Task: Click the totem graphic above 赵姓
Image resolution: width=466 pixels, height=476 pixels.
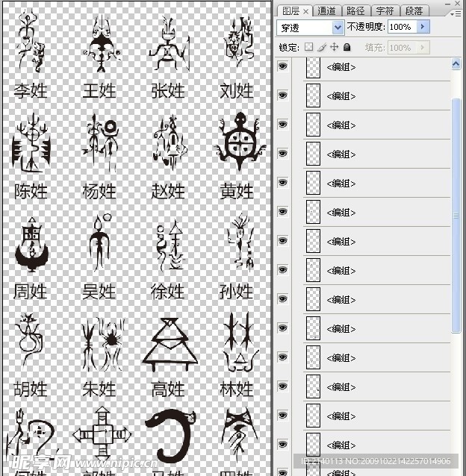Action: [x=170, y=142]
